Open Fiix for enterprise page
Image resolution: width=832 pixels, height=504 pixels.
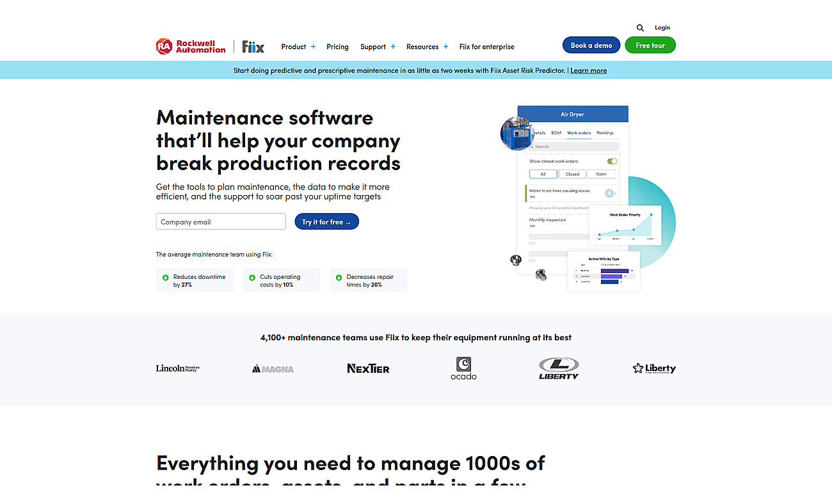(486, 47)
